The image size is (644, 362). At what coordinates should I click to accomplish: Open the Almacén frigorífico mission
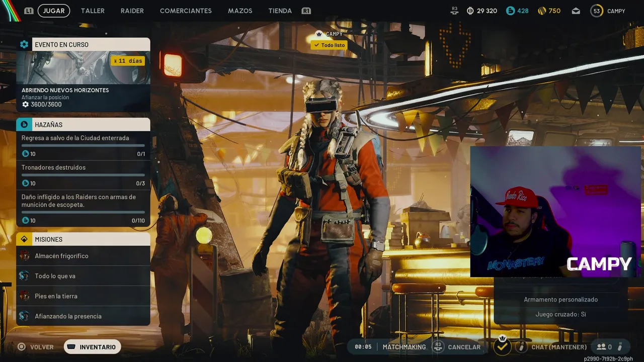click(x=83, y=256)
